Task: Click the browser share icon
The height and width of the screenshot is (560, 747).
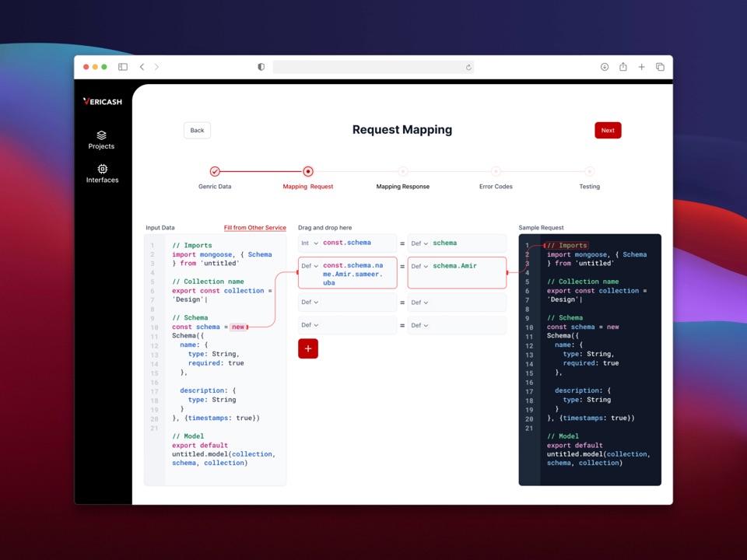Action: pos(623,67)
